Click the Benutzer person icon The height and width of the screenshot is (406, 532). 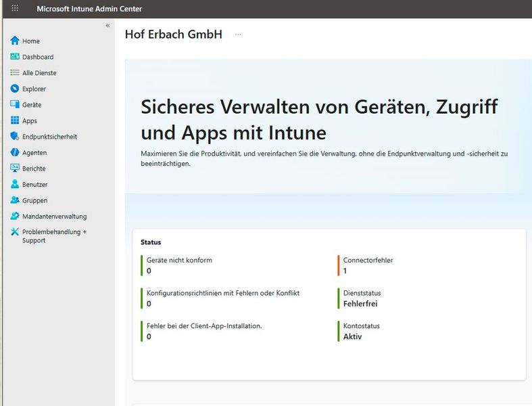pyautogui.click(x=15, y=185)
